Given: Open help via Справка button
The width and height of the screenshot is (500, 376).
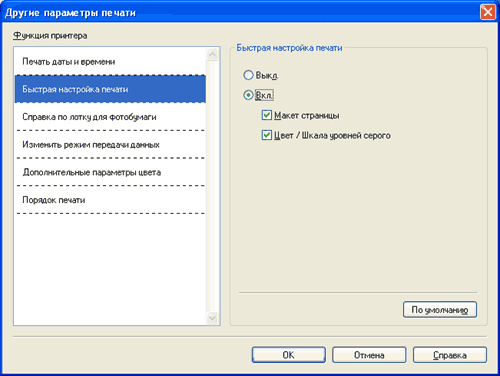Looking at the screenshot, I should (450, 355).
